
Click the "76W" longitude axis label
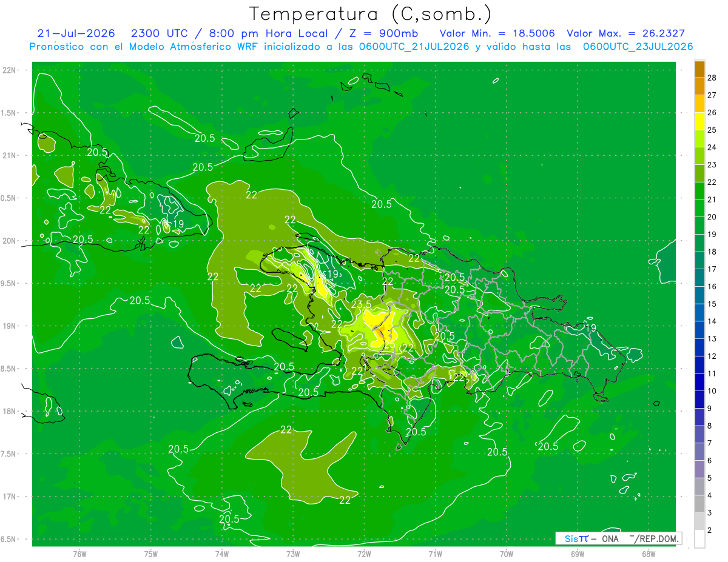[x=79, y=554]
